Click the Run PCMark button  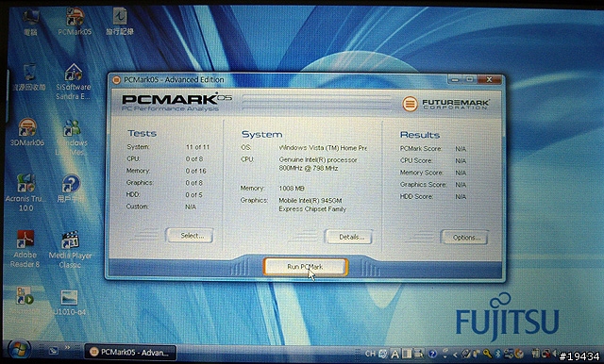(306, 267)
